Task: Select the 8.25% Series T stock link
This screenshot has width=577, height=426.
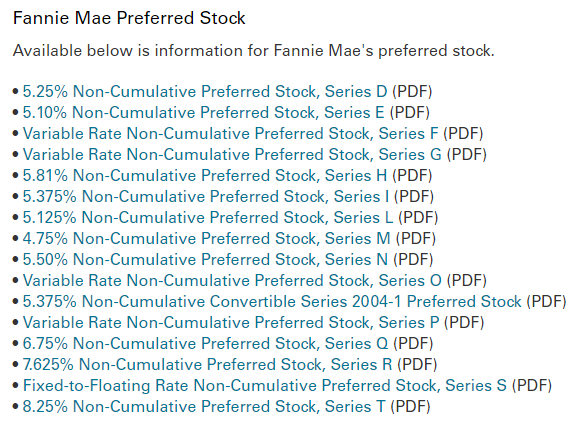Action: point(204,406)
